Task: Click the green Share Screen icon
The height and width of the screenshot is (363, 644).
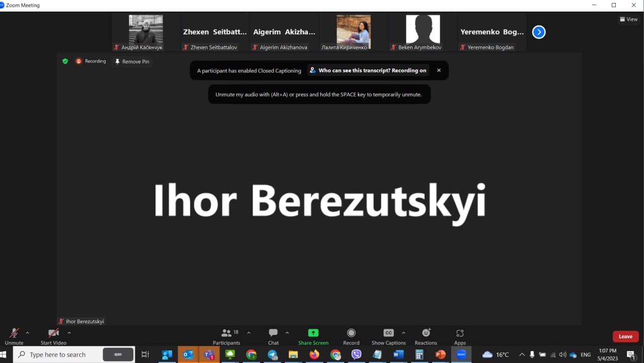Action: point(313,333)
